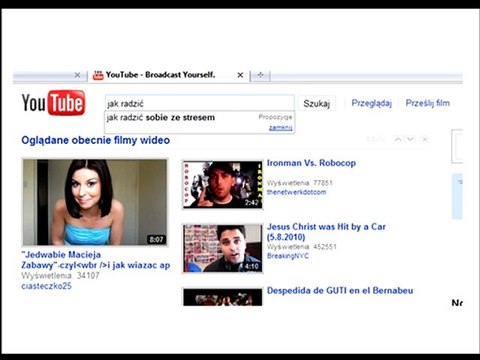Viewport: 480px width, 360px height.
Task: Click the YouTube favicon in tab
Action: (98, 75)
